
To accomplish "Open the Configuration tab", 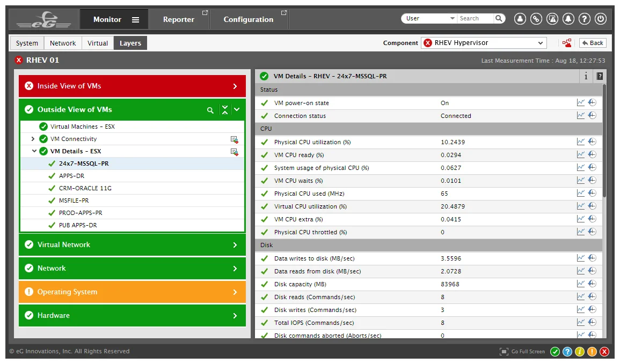I will tap(249, 19).
